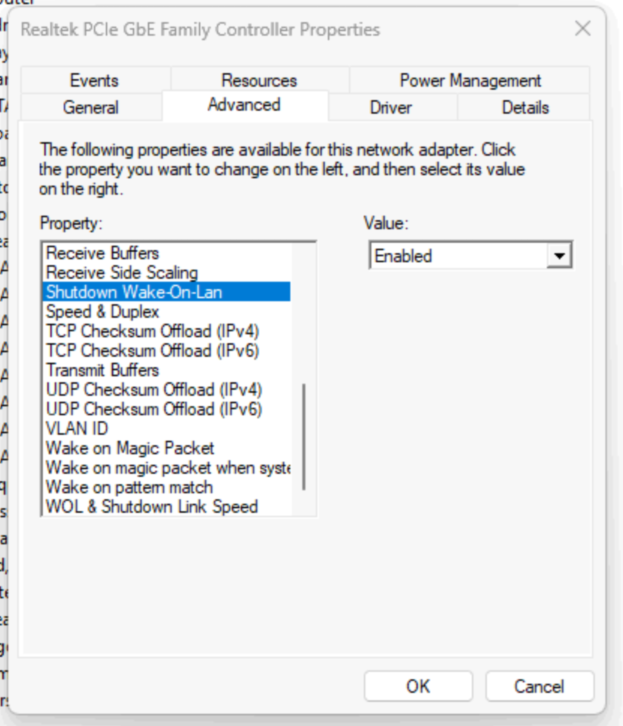Choose TCP Checksum Offload (IPv4)

click(x=167, y=331)
